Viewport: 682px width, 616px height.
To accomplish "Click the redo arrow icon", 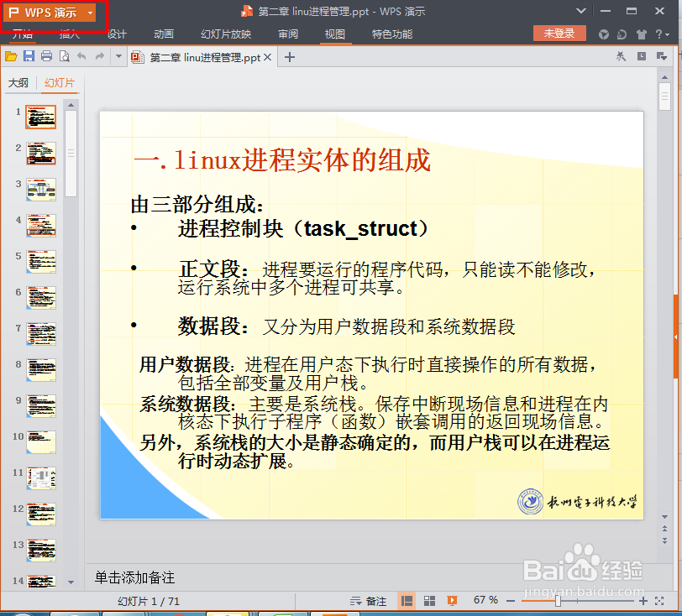I will point(100,56).
